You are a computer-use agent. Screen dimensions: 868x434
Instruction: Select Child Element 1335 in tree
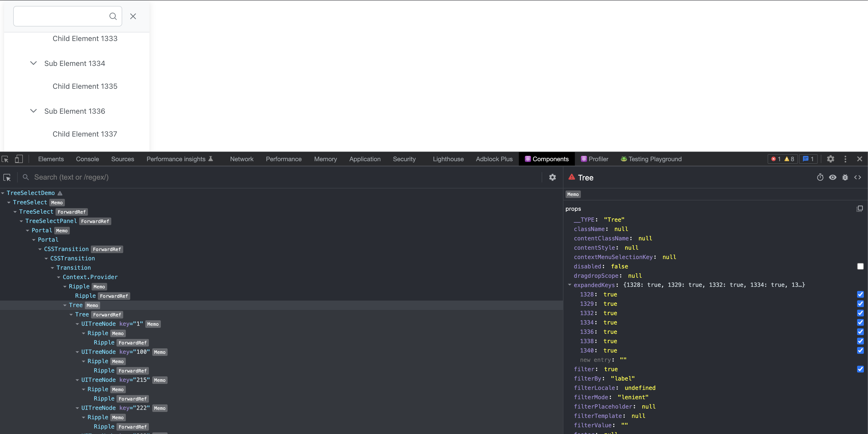85,86
